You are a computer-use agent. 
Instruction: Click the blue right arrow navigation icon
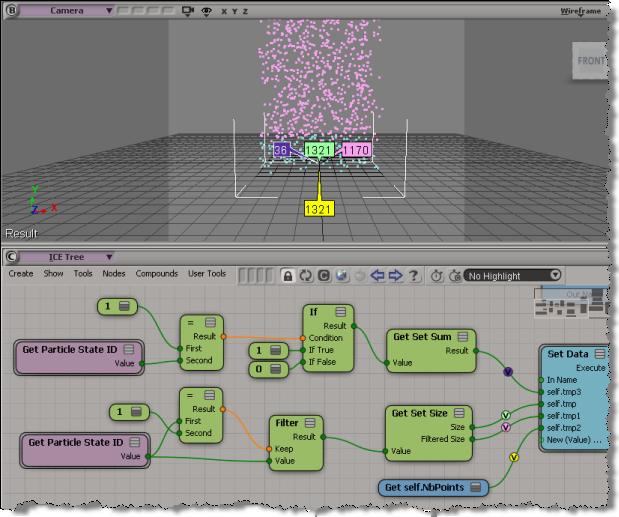(396, 275)
